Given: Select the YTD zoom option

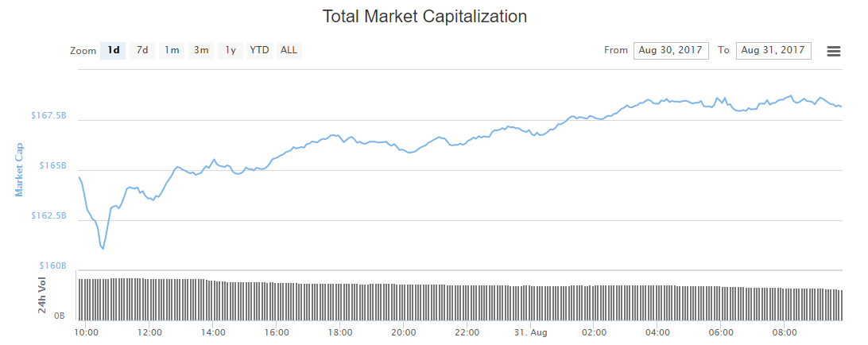Looking at the screenshot, I should [x=260, y=50].
